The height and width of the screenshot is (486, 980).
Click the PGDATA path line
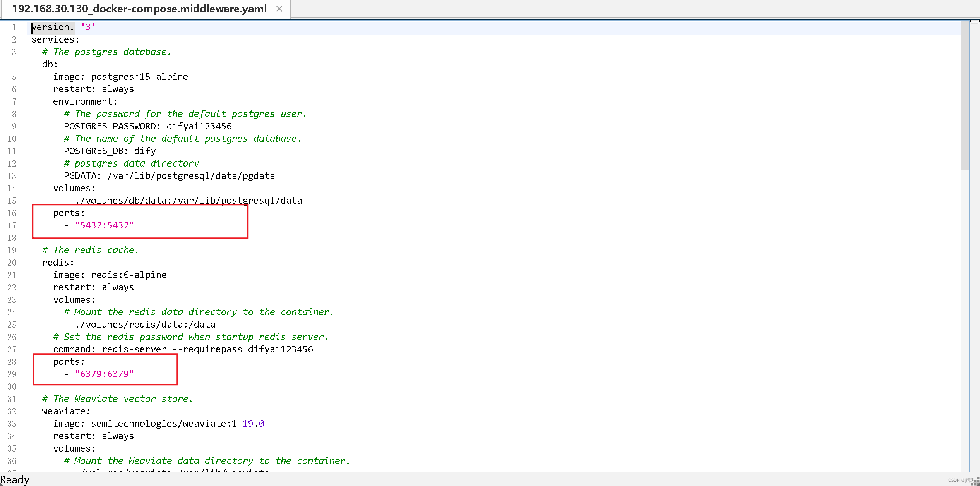point(169,176)
